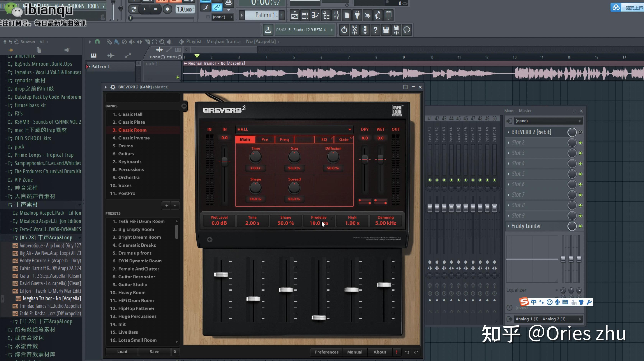Click the Preferences button

326,352
